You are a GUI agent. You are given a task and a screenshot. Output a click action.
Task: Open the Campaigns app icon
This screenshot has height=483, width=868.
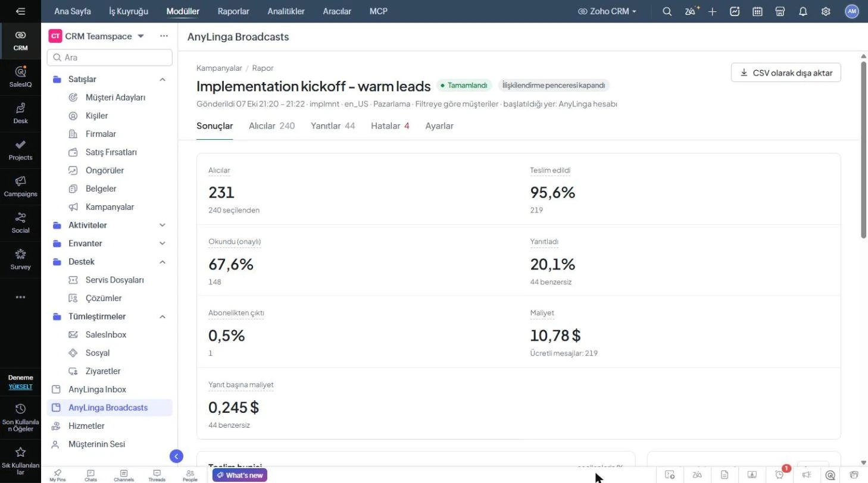20,186
